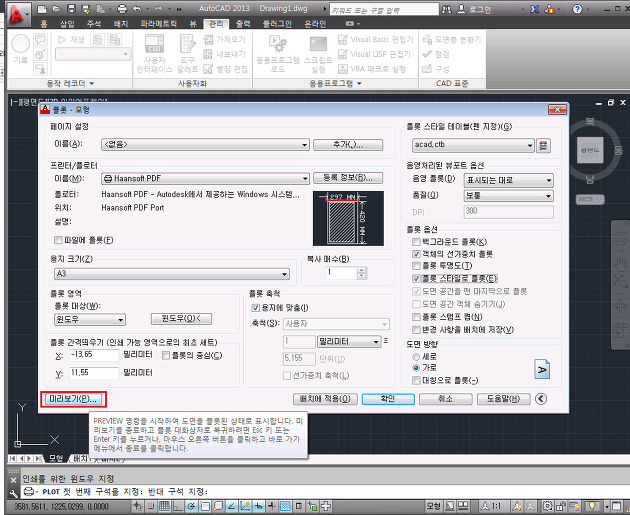Toggle Ortho mode in status bar

click(x=178, y=506)
